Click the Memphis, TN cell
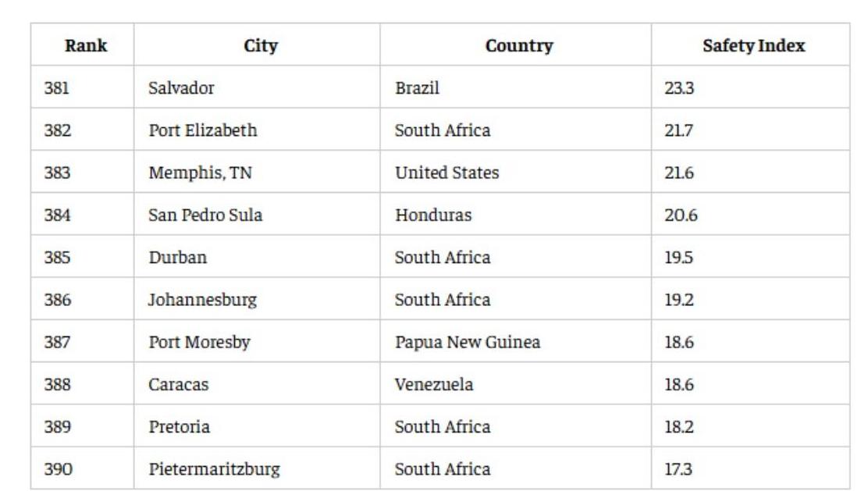The height and width of the screenshot is (491, 868). coord(200,173)
